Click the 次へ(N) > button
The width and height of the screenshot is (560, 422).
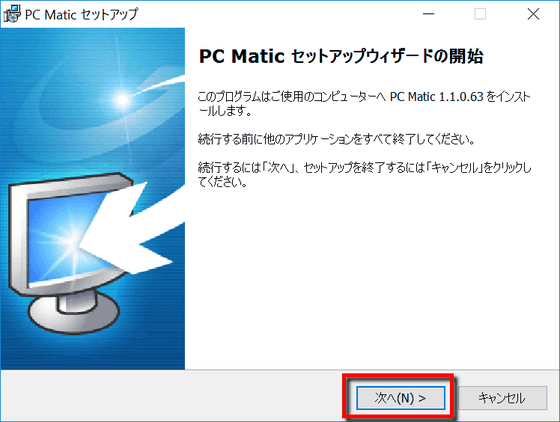pyautogui.click(x=400, y=397)
